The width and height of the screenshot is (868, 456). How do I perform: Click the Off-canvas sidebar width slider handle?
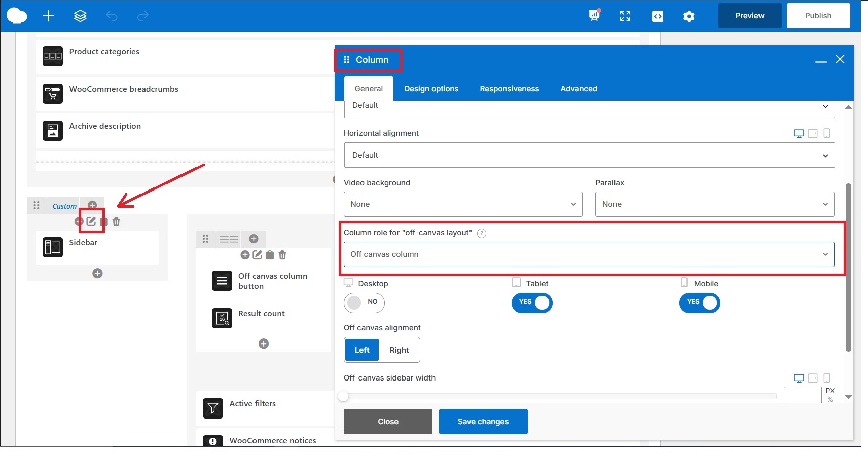[343, 396]
